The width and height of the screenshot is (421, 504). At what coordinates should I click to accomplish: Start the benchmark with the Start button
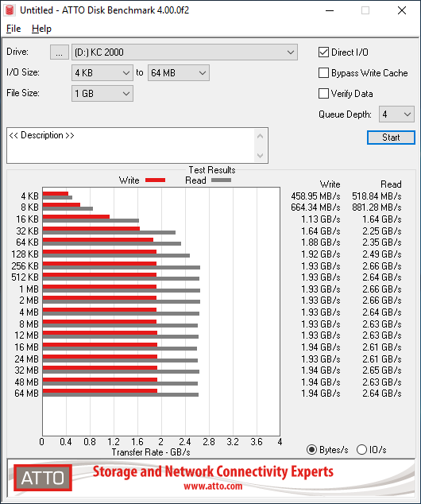[x=391, y=138]
